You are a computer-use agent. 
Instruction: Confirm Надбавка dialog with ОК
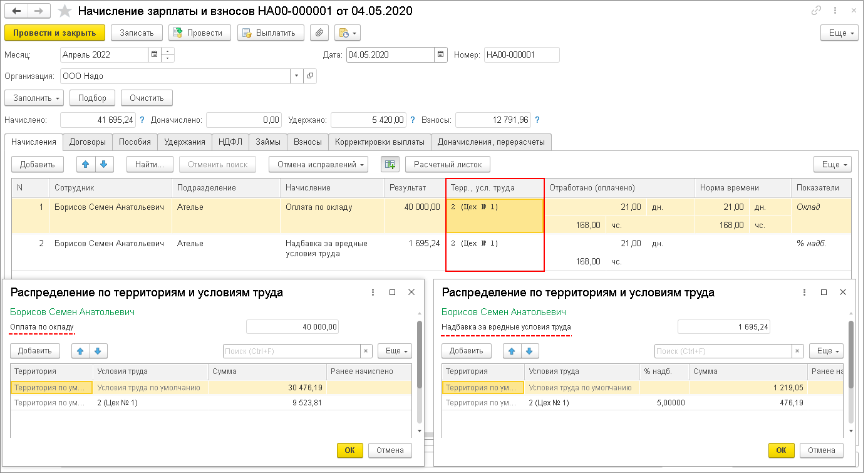pos(781,450)
